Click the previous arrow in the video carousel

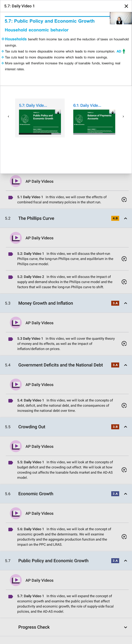(x=9, y=116)
